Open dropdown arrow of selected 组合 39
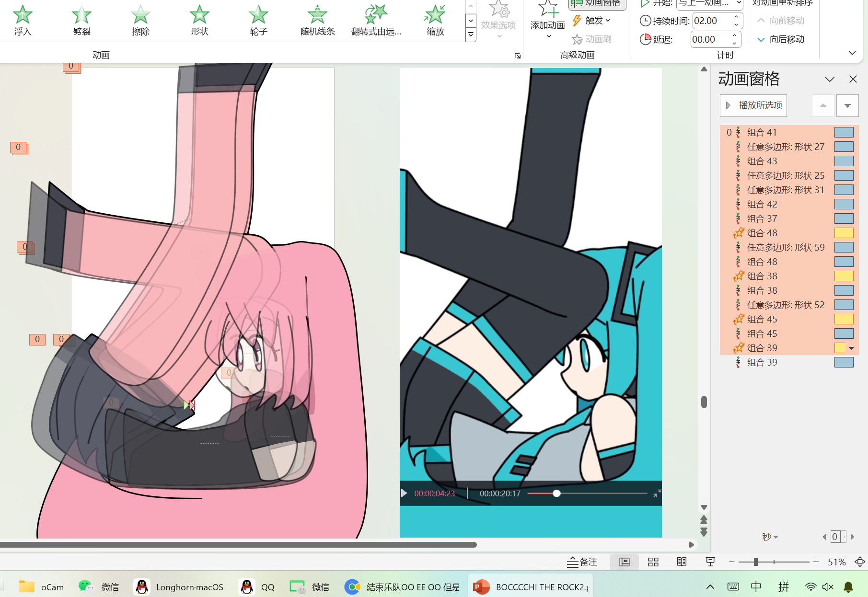Viewport: 868px width, 597px height. pyautogui.click(x=852, y=348)
